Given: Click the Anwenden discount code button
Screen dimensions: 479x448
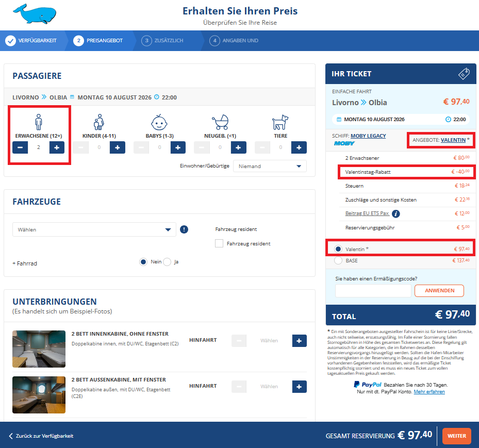Looking at the screenshot, I should [439, 291].
